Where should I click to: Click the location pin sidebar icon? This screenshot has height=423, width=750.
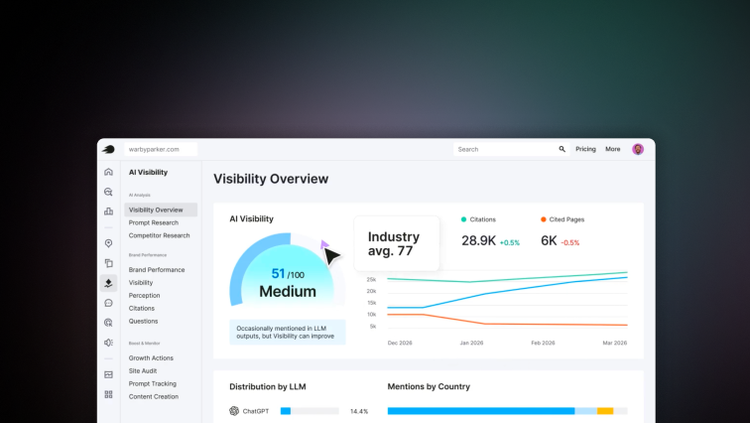[x=109, y=243]
